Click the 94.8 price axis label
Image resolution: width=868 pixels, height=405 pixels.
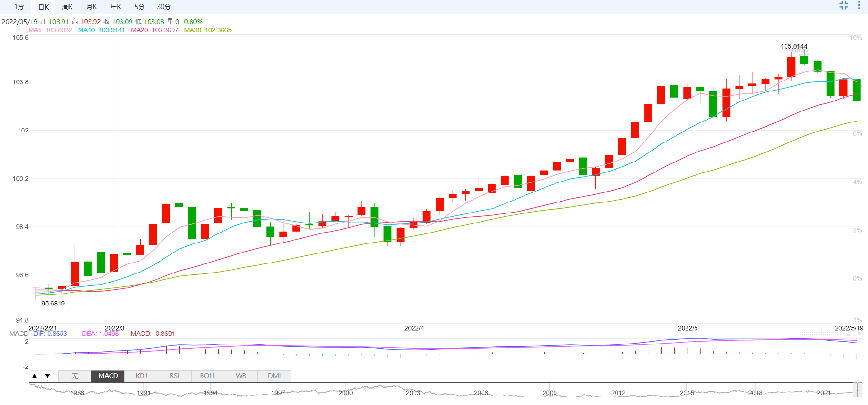[x=22, y=320]
